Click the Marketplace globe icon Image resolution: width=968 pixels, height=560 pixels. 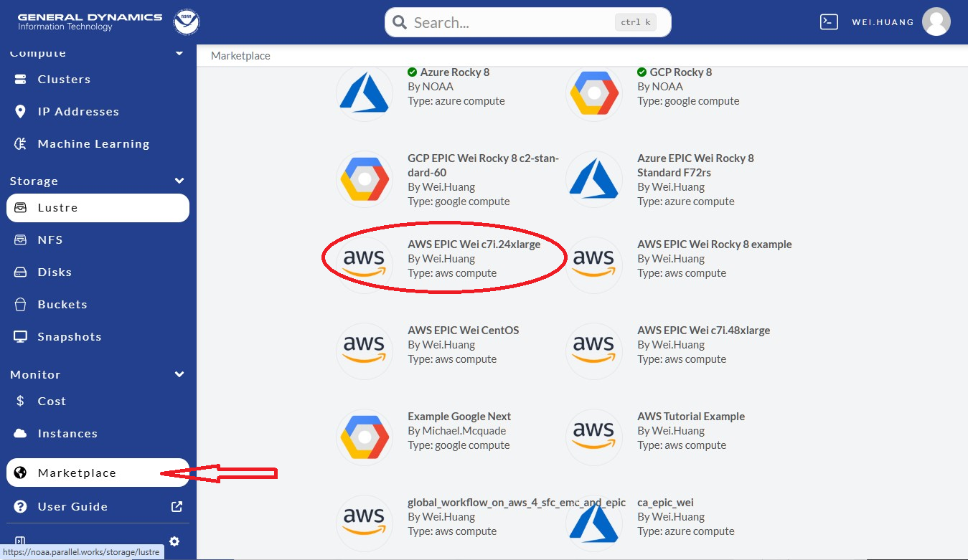pos(21,473)
